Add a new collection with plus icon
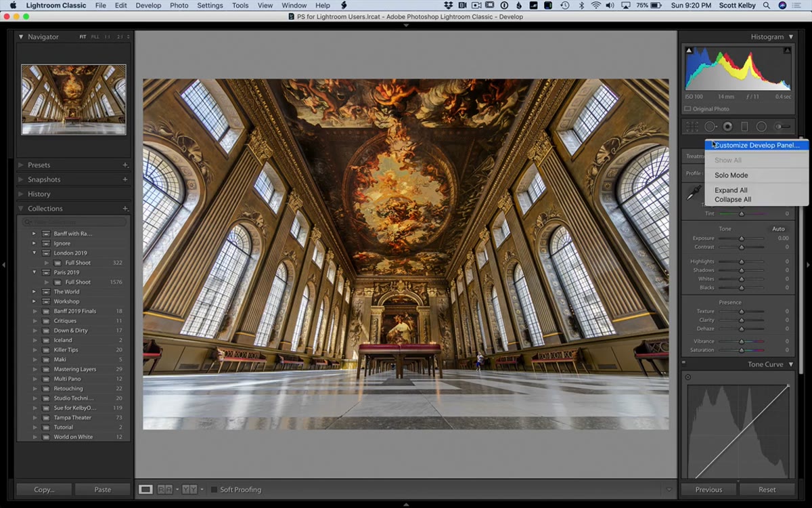The image size is (812, 508). tap(125, 209)
